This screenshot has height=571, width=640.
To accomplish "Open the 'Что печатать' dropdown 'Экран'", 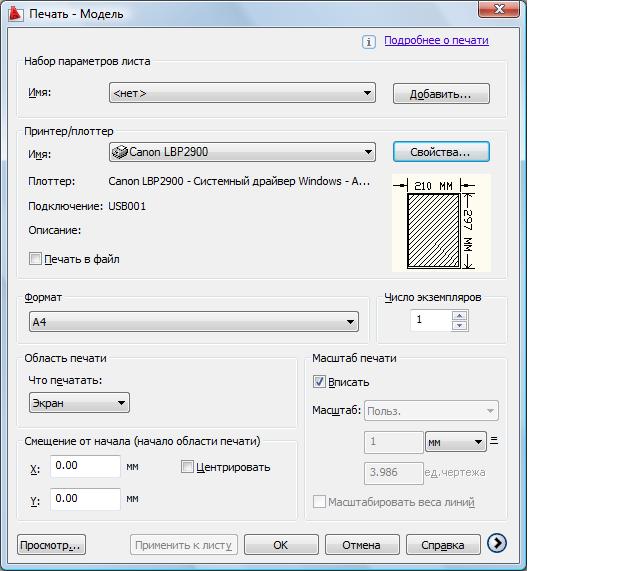I will 79,403.
